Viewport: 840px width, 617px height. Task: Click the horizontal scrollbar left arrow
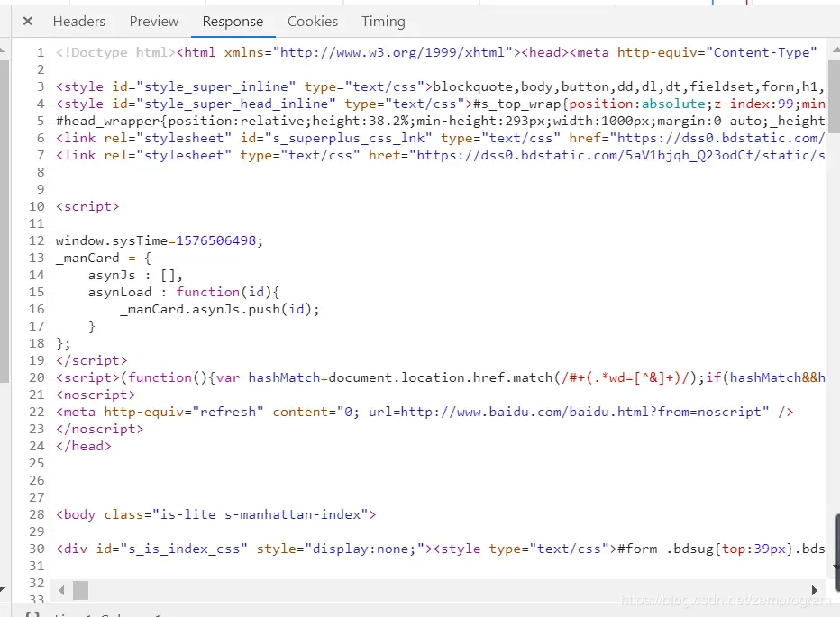pyautogui.click(x=61, y=590)
